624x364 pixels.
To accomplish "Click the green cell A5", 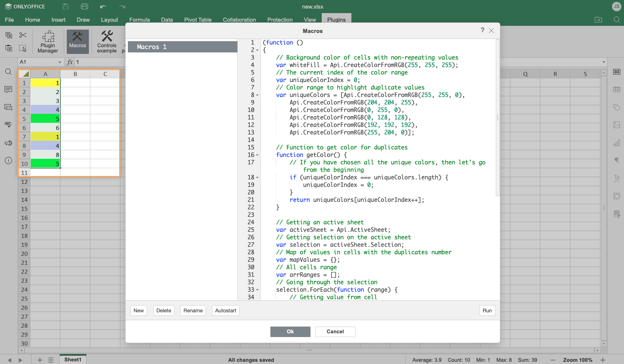I will pyautogui.click(x=45, y=119).
